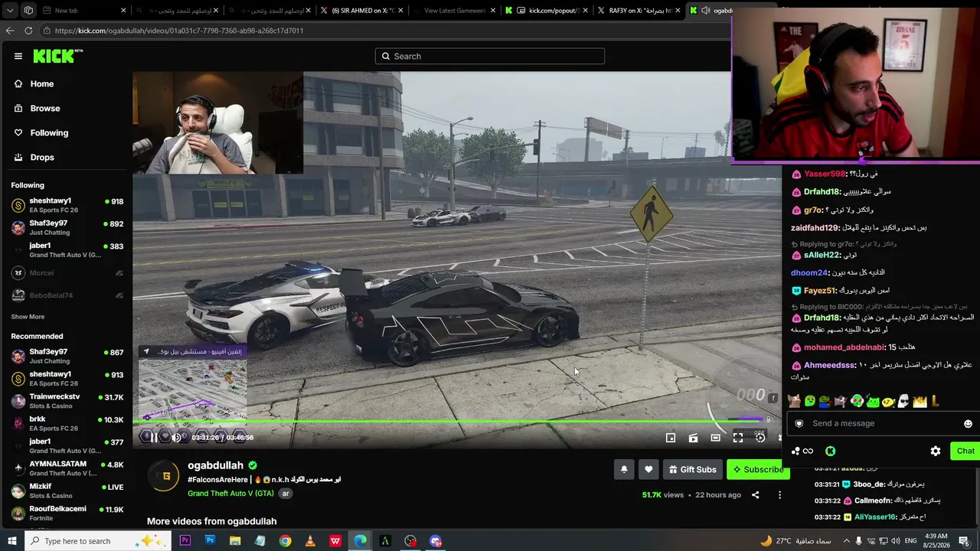Insert the cat emote from quick emotes
The image size is (980, 551).
tap(794, 400)
